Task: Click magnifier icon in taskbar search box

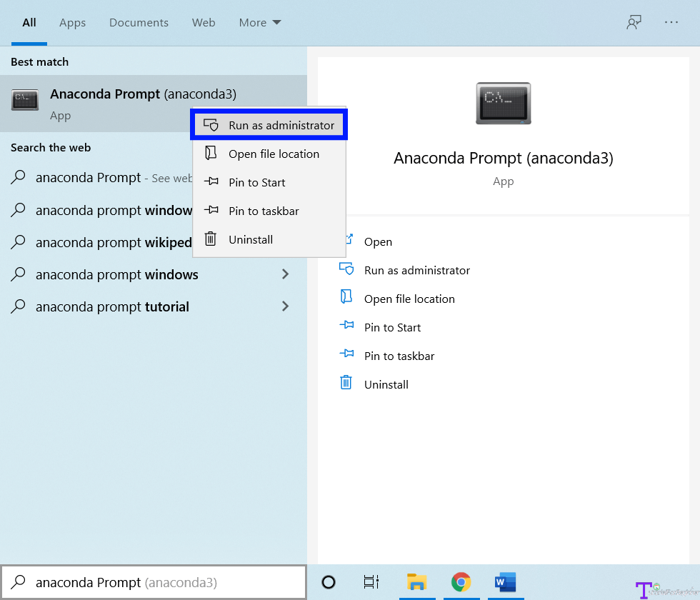Action: tap(19, 581)
